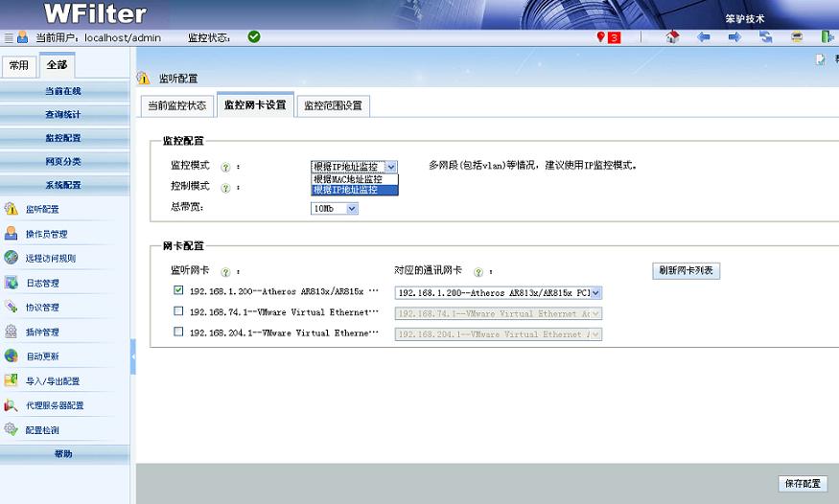Image resolution: width=839 pixels, height=504 pixels.
Task: Click the 刷新网卡列表 button
Action: (x=686, y=271)
